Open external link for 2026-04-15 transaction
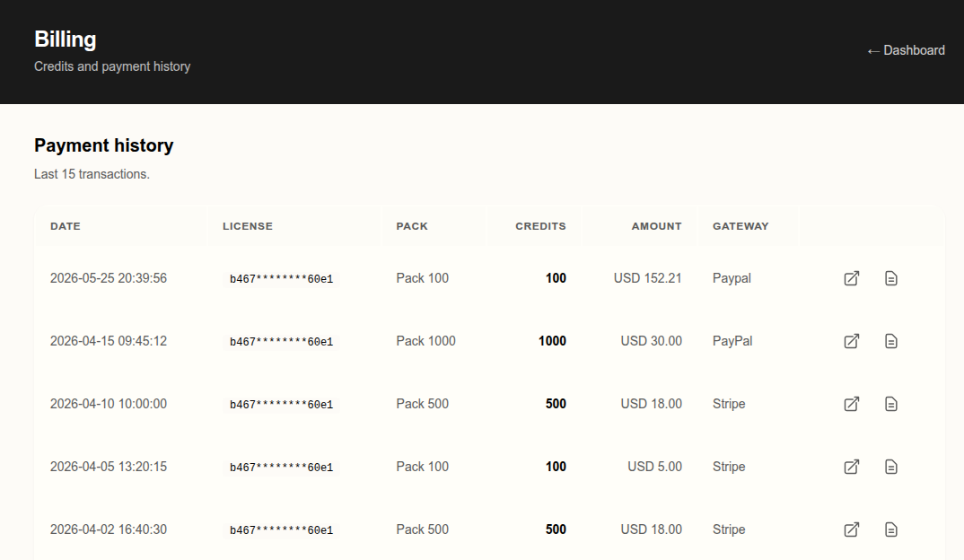 point(852,341)
